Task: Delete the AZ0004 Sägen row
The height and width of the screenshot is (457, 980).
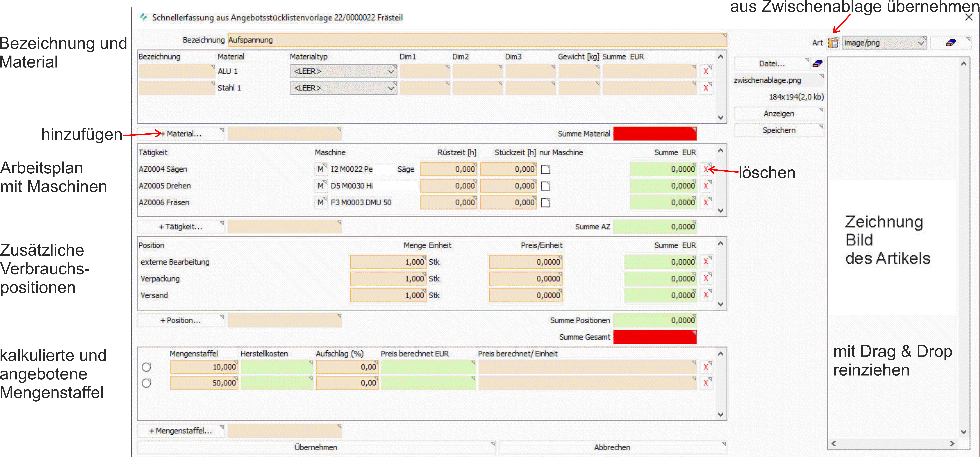Action: click(706, 169)
